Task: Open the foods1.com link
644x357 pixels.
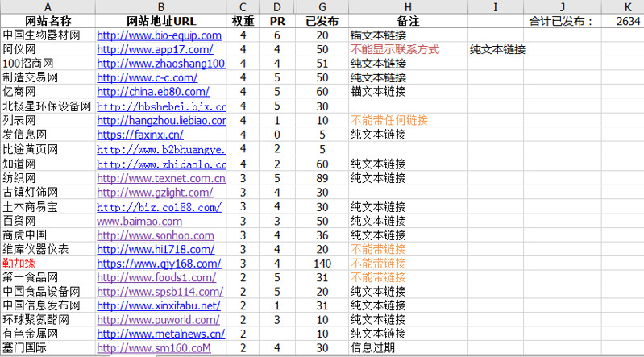Action: point(156,277)
